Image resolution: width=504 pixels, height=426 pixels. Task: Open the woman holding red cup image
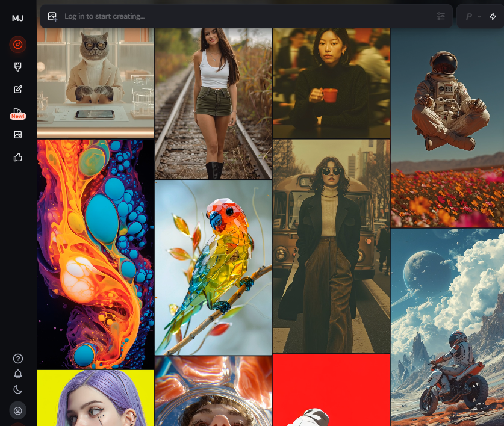331,83
